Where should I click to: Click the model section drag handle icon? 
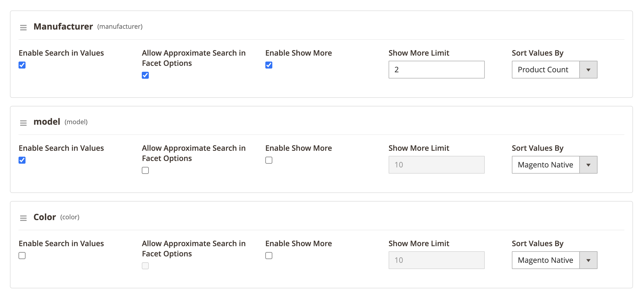click(23, 123)
